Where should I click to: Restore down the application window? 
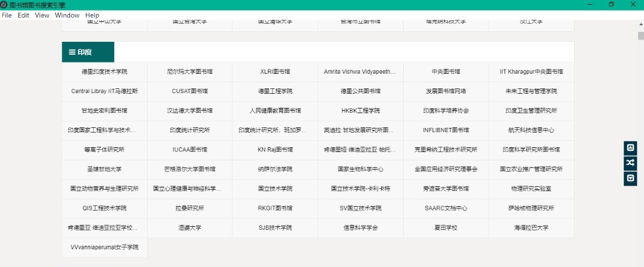point(612,5)
